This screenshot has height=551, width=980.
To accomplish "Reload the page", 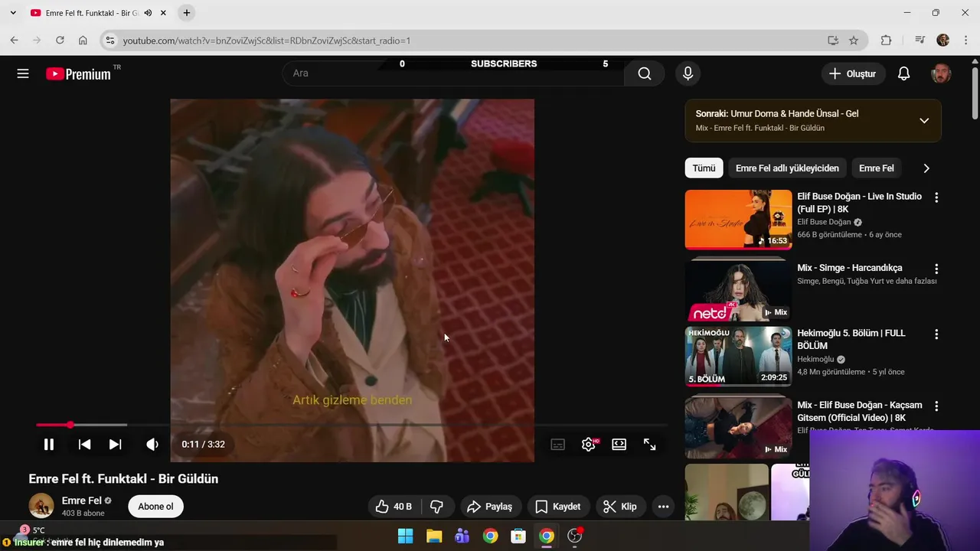I will [x=60, y=41].
